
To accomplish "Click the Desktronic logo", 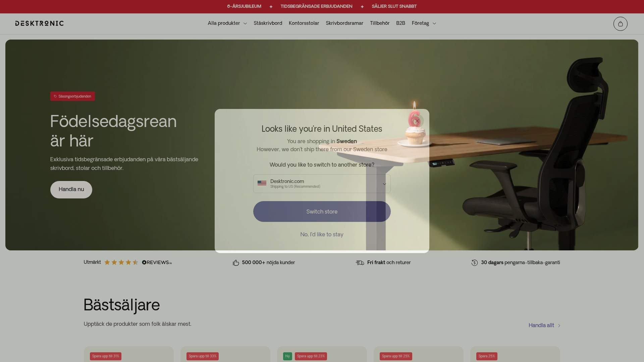I will (x=39, y=23).
